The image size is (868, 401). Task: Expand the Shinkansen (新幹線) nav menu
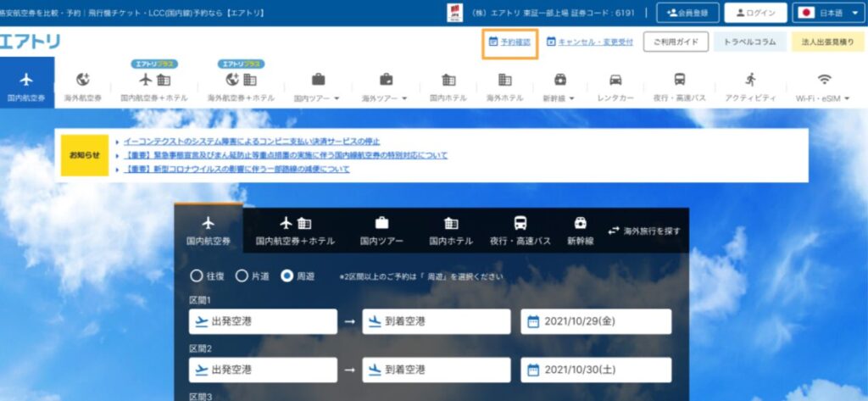[x=559, y=81]
